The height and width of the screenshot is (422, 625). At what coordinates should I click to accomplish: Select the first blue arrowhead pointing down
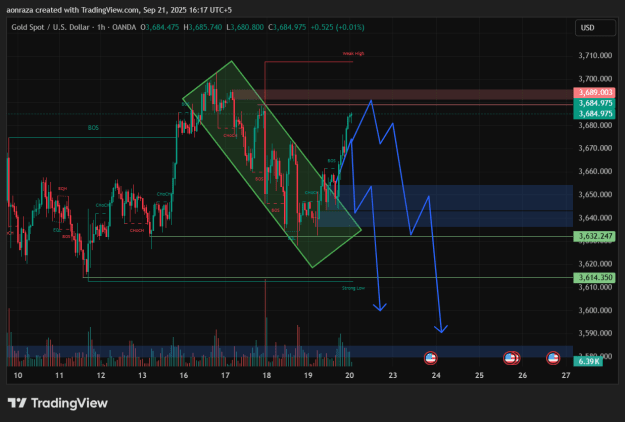(x=380, y=307)
